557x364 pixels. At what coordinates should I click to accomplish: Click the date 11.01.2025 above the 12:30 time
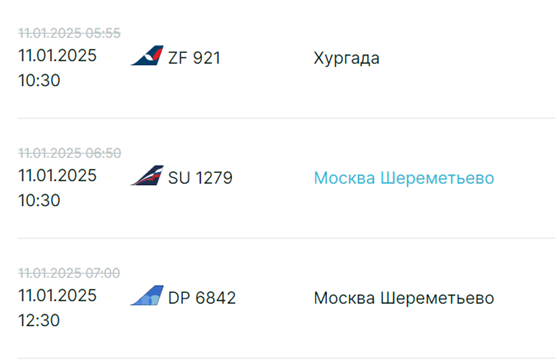pyautogui.click(x=57, y=296)
